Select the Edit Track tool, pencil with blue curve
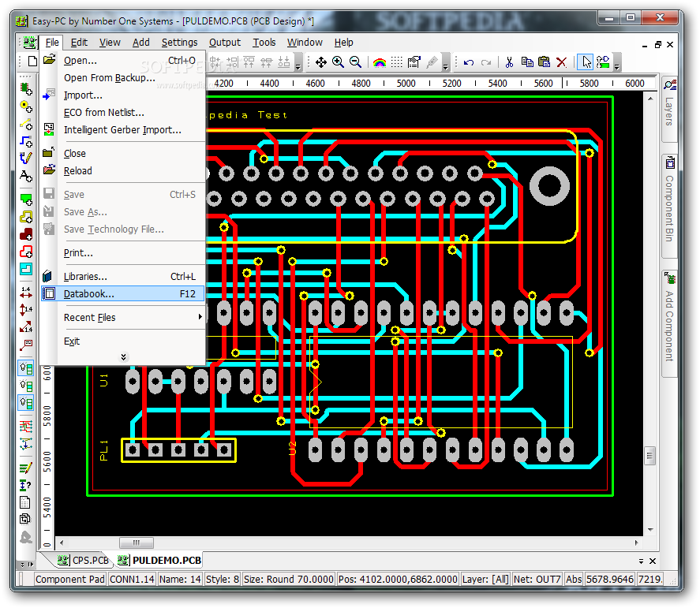The image size is (700, 608). (26, 159)
